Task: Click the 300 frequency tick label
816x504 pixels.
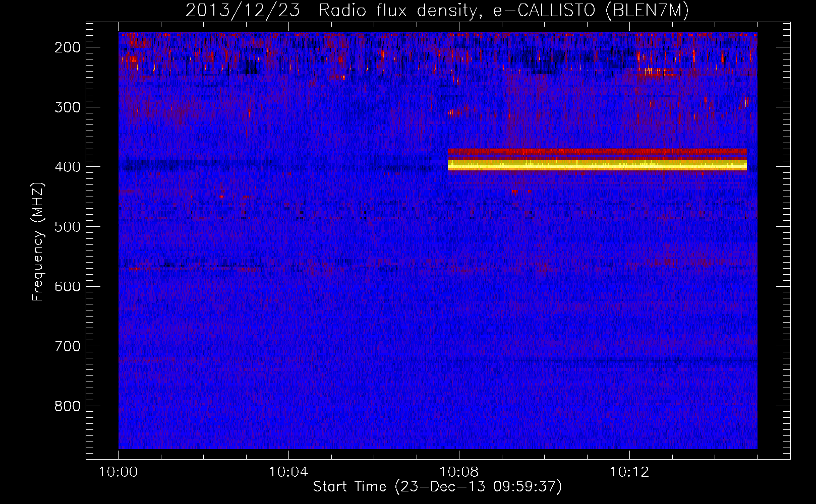Action: (x=68, y=107)
